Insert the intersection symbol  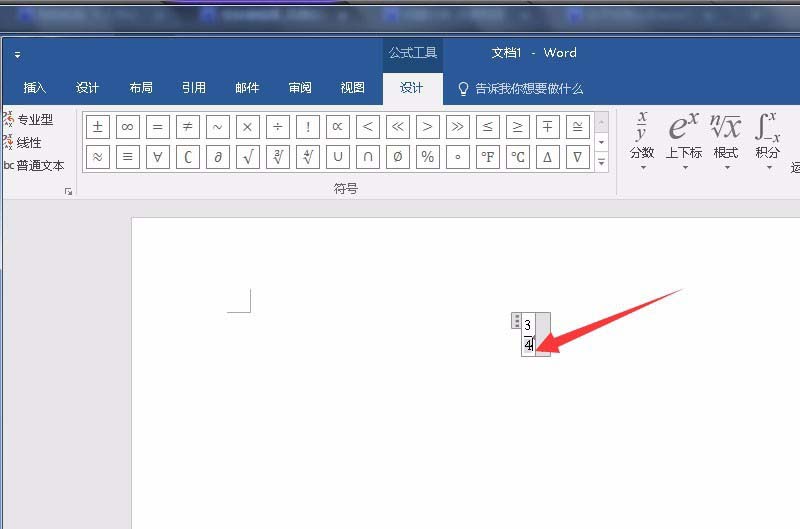coord(367,157)
